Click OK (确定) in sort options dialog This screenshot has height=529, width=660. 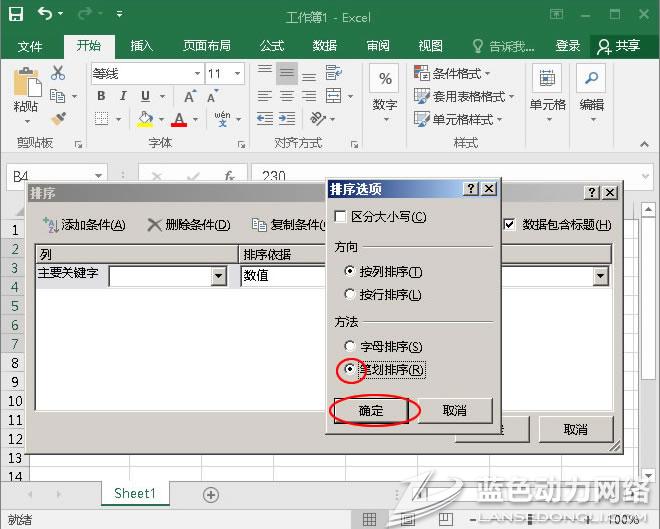tap(371, 410)
